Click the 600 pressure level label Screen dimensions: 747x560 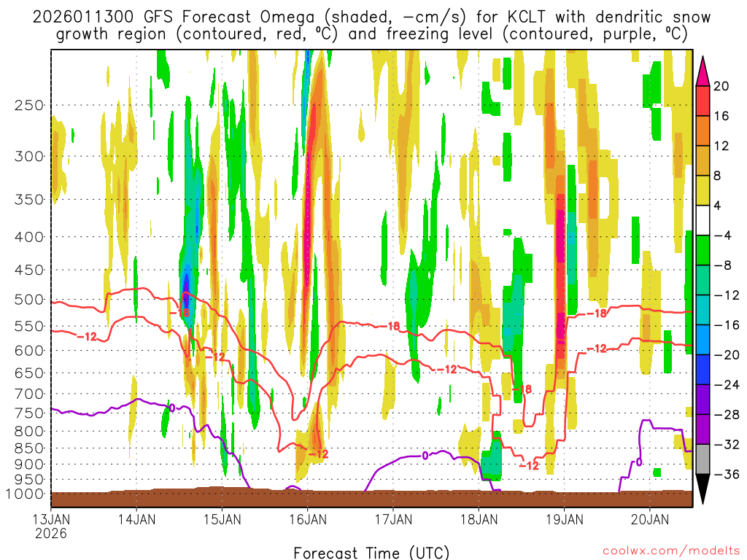pos(29,351)
